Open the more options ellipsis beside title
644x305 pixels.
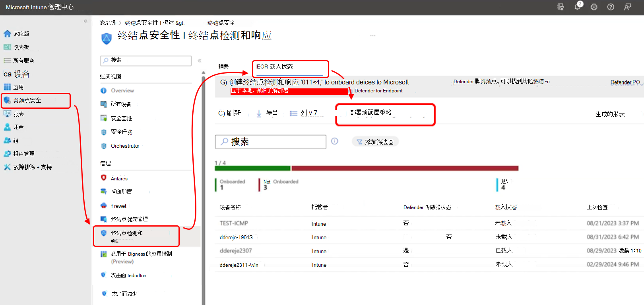coord(373,35)
